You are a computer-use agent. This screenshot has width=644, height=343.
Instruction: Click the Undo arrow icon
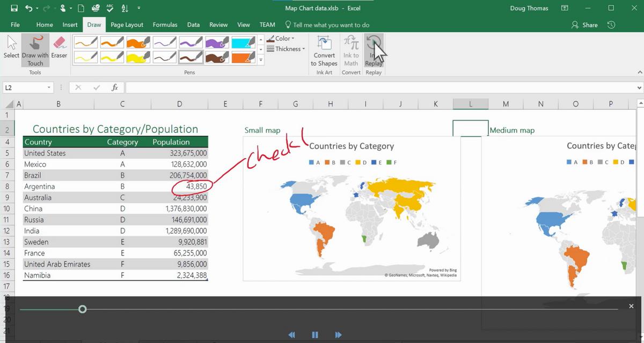(x=30, y=9)
